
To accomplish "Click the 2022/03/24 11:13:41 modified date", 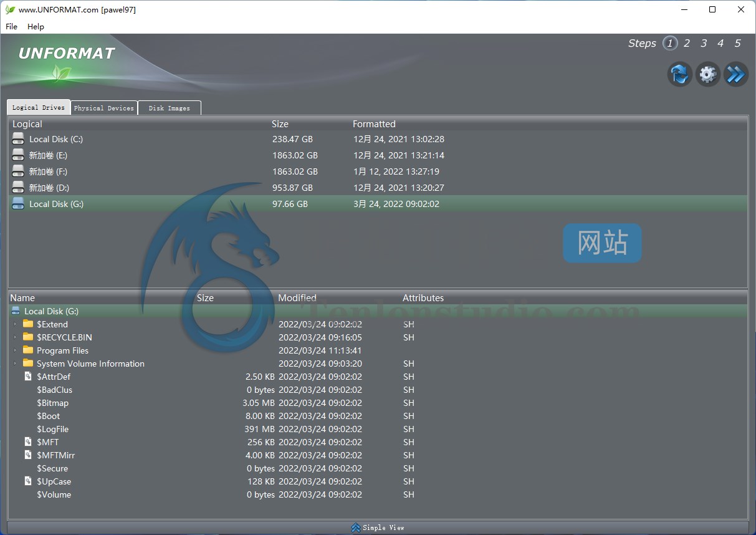I will [320, 350].
